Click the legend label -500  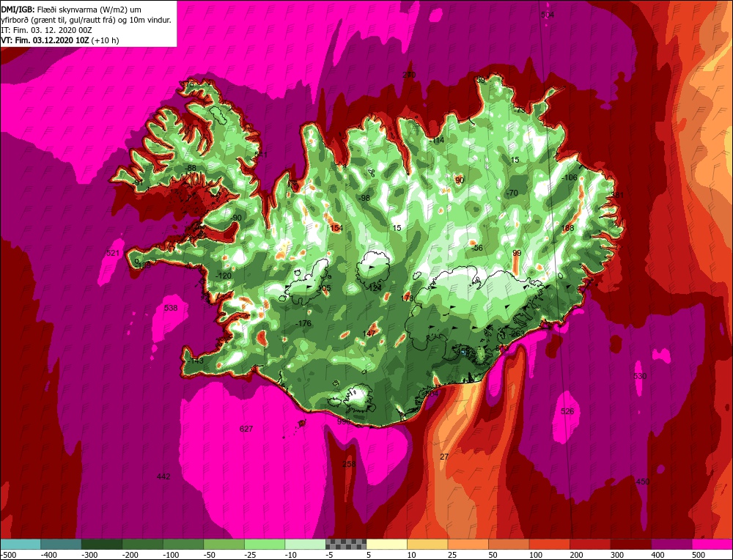(9, 555)
